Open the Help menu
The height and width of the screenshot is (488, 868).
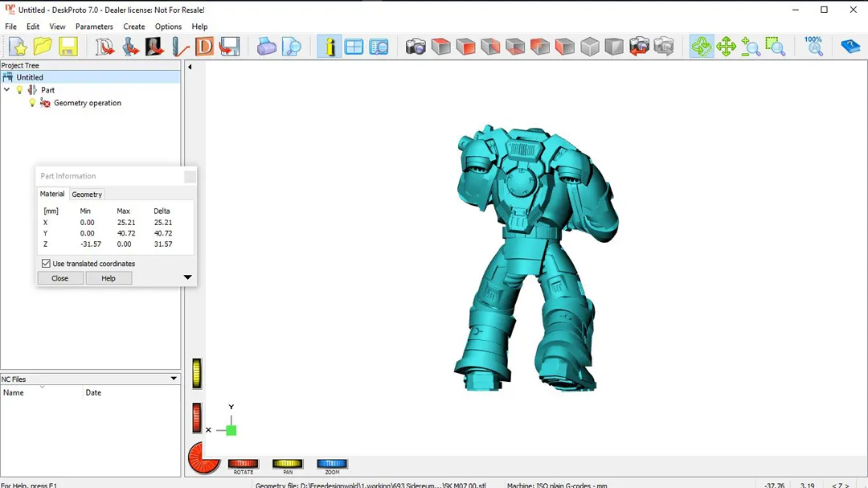(x=199, y=27)
